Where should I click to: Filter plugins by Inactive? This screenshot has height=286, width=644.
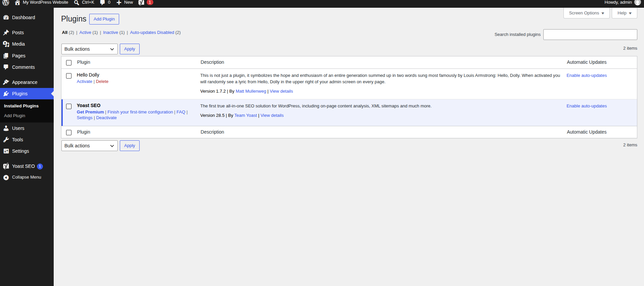[110, 33]
